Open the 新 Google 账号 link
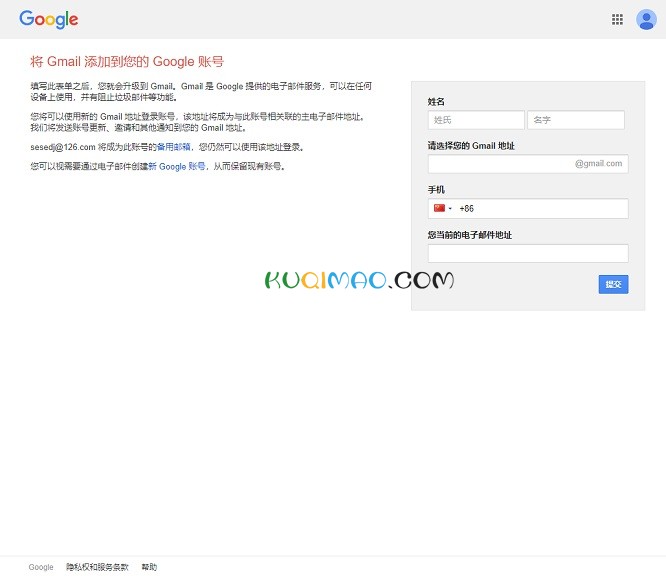This screenshot has width=666, height=579. coord(177,166)
